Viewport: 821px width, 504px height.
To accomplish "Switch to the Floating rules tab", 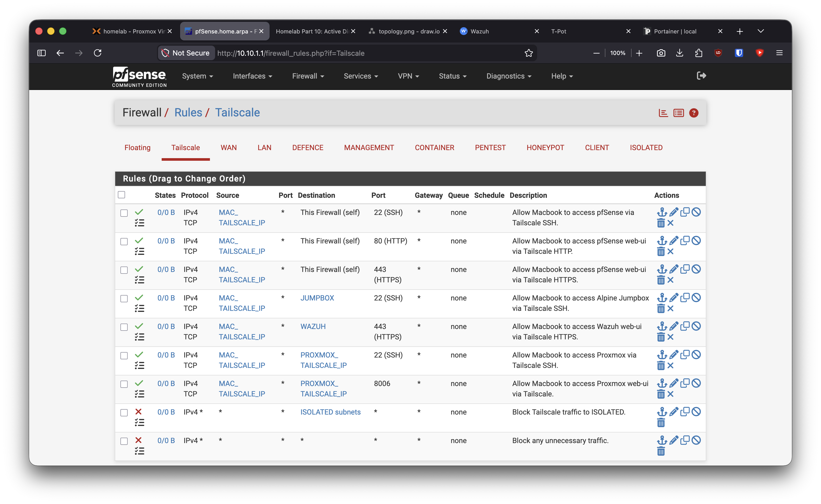I will coord(138,147).
